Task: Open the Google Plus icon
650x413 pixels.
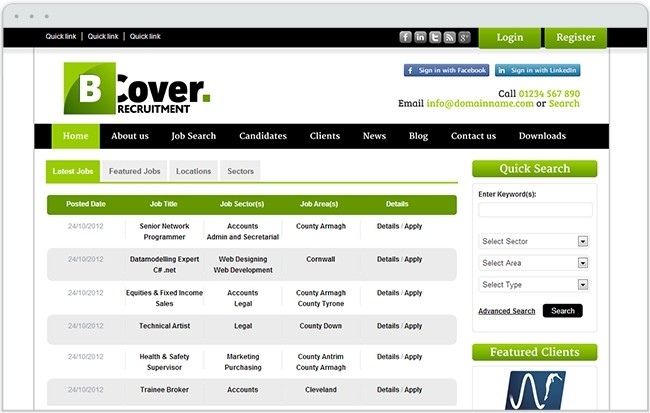Action: (x=464, y=37)
